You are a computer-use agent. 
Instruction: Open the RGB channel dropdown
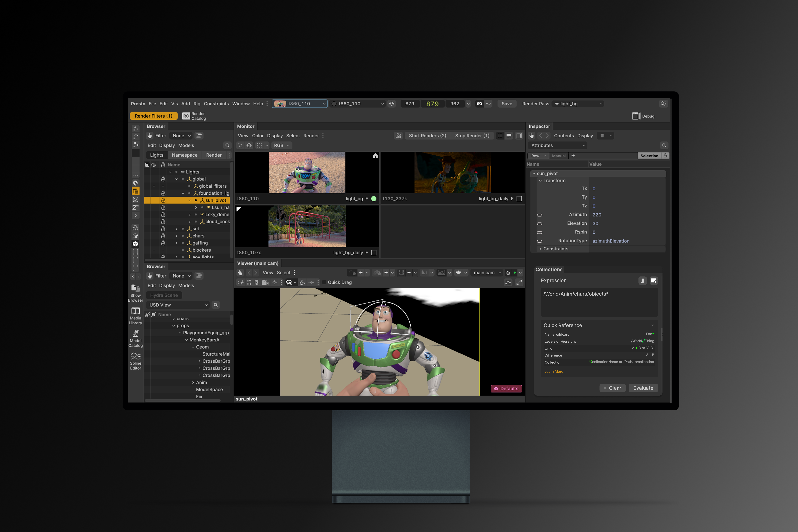[282, 146]
